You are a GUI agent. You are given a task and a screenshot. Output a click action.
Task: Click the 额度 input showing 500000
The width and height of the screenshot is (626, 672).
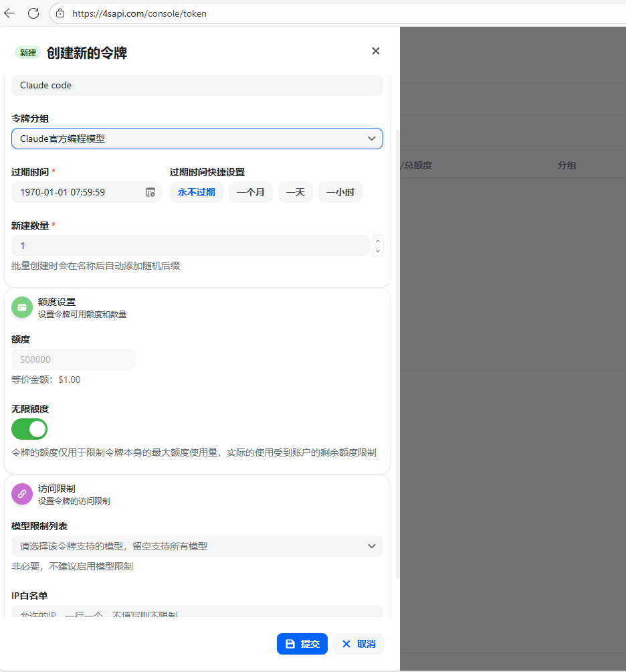point(73,359)
